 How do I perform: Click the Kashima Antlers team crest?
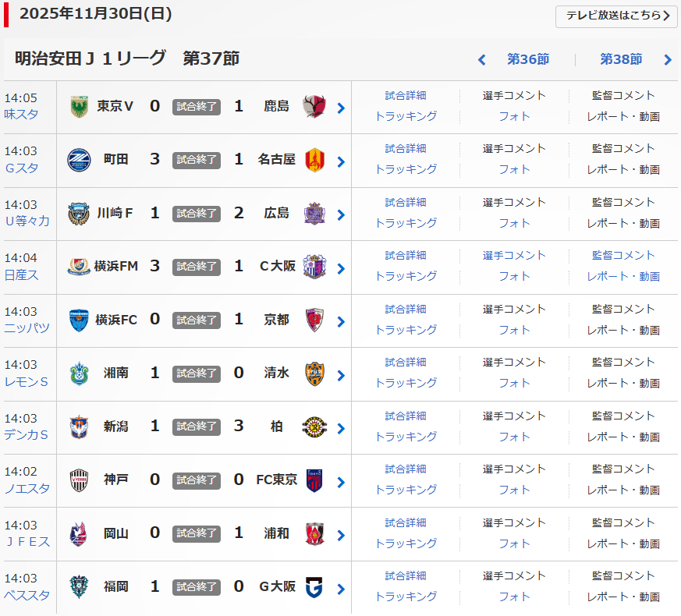pyautogui.click(x=314, y=106)
